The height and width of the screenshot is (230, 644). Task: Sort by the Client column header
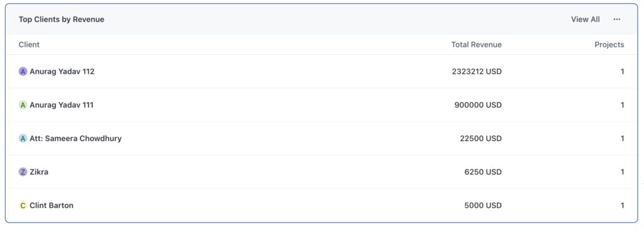[x=29, y=45]
